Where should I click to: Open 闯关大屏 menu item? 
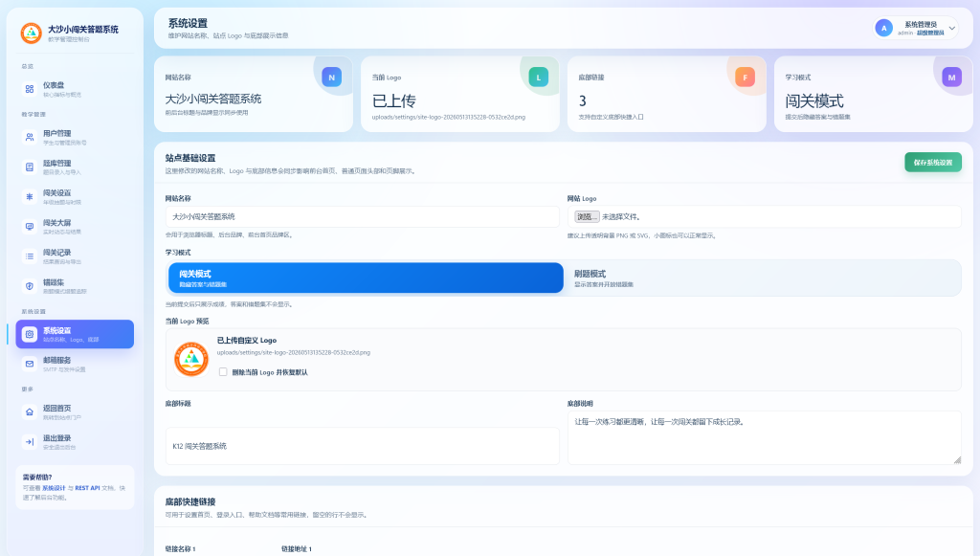pos(75,227)
